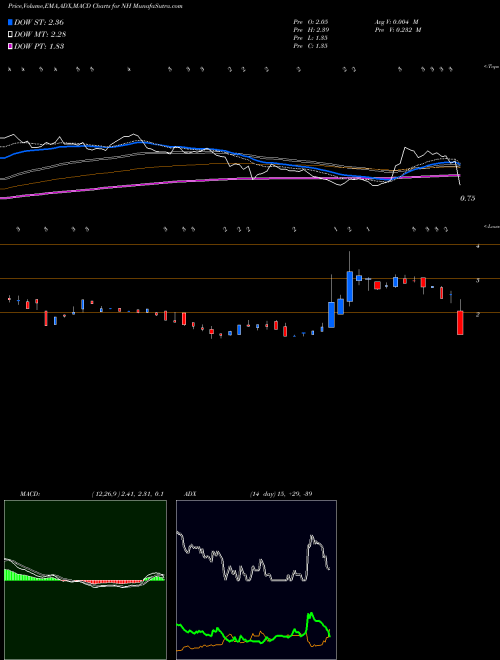
Task: Click the 'Pre O: 2.05' value
Action: 311,22
